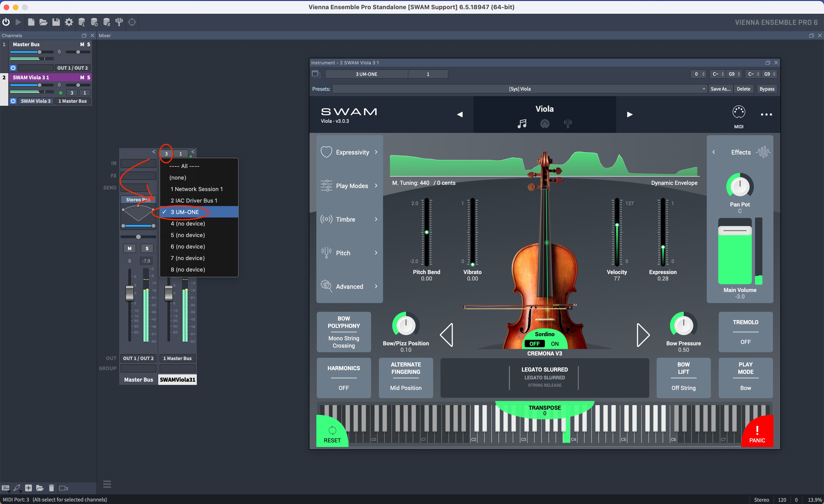The height and width of the screenshot is (504, 824).
Task: Mute the mixer strip with M button
Action: [x=129, y=248]
